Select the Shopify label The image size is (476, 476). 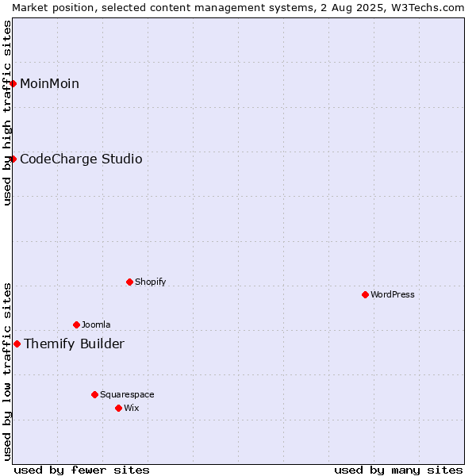tap(150, 282)
